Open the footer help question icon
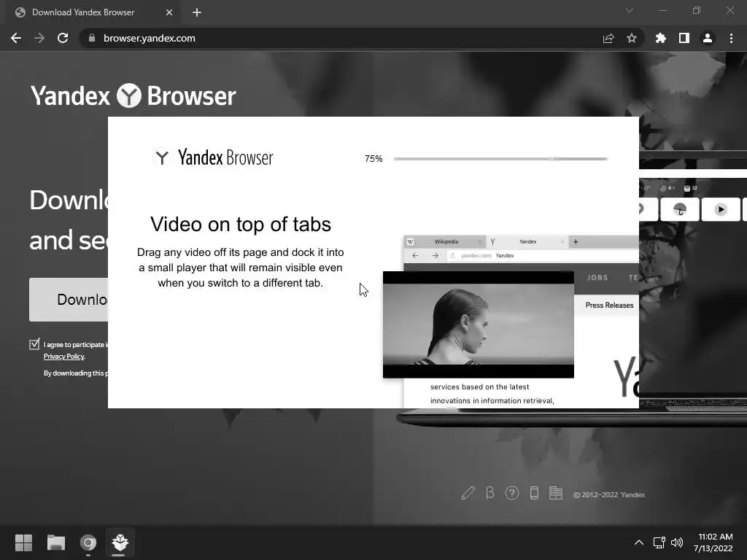 coord(512,494)
